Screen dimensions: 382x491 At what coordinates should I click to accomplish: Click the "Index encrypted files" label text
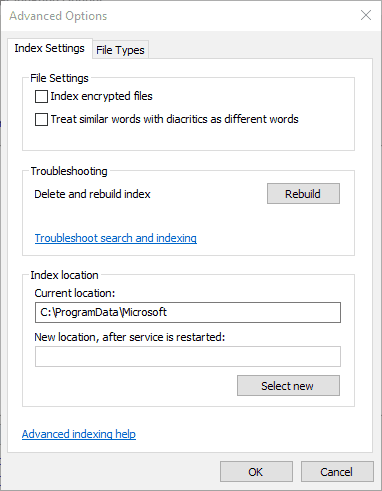pyautogui.click(x=101, y=96)
